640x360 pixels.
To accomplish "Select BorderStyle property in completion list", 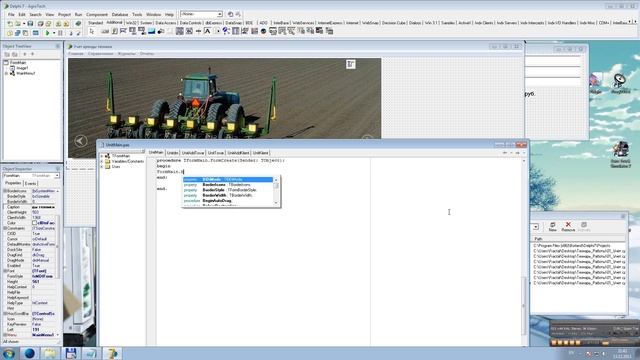I will pos(227,190).
